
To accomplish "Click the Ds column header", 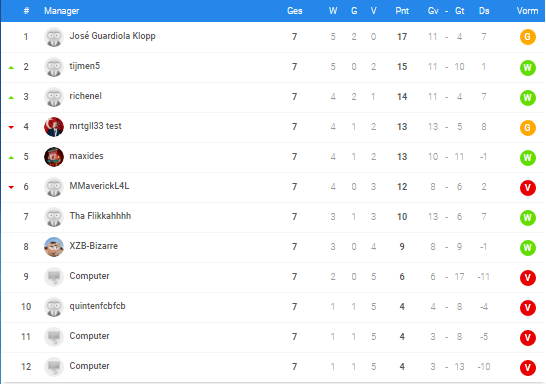I will click(x=484, y=11).
